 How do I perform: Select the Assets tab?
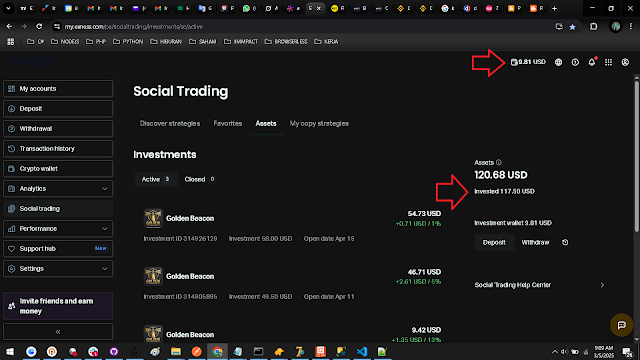click(x=266, y=123)
